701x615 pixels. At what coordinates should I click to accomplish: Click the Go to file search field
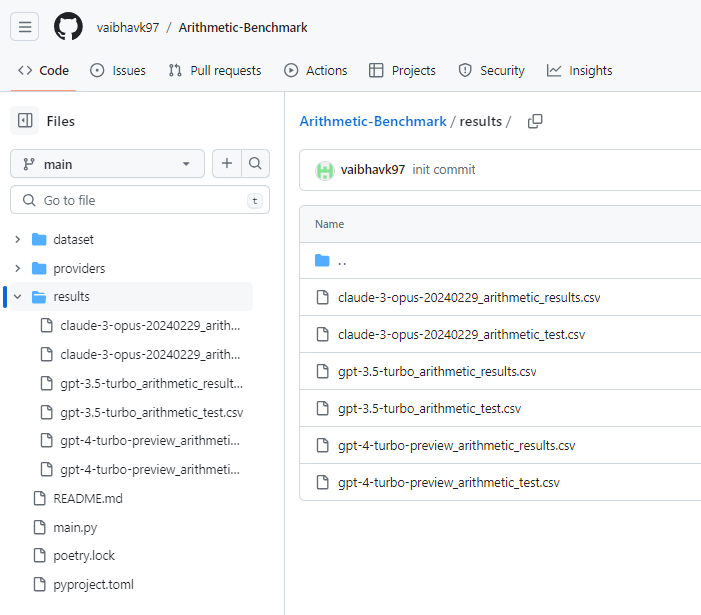pyautogui.click(x=140, y=200)
